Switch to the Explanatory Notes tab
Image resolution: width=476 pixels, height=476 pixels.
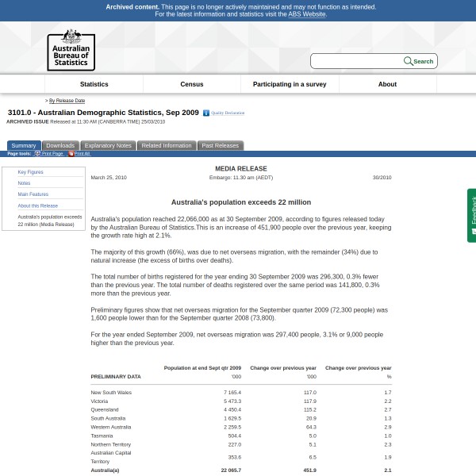[108, 146]
